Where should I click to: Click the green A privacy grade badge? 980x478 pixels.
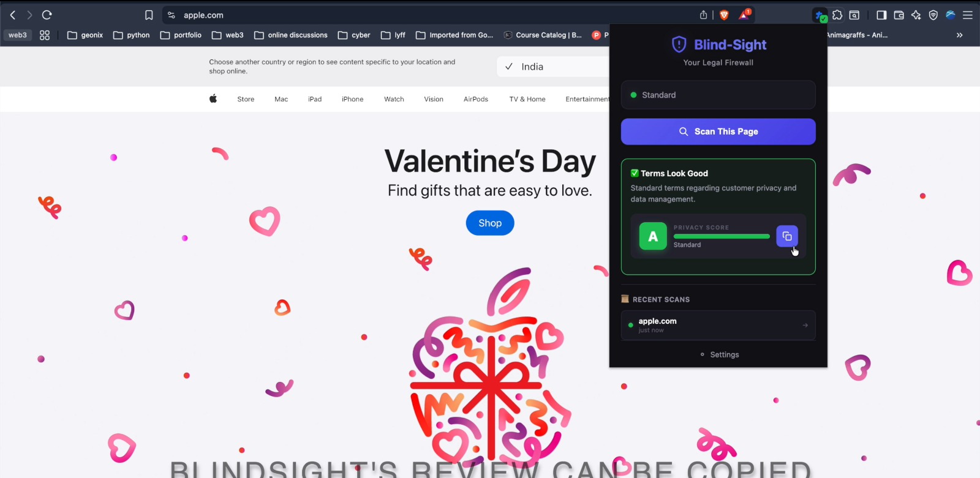[653, 236]
